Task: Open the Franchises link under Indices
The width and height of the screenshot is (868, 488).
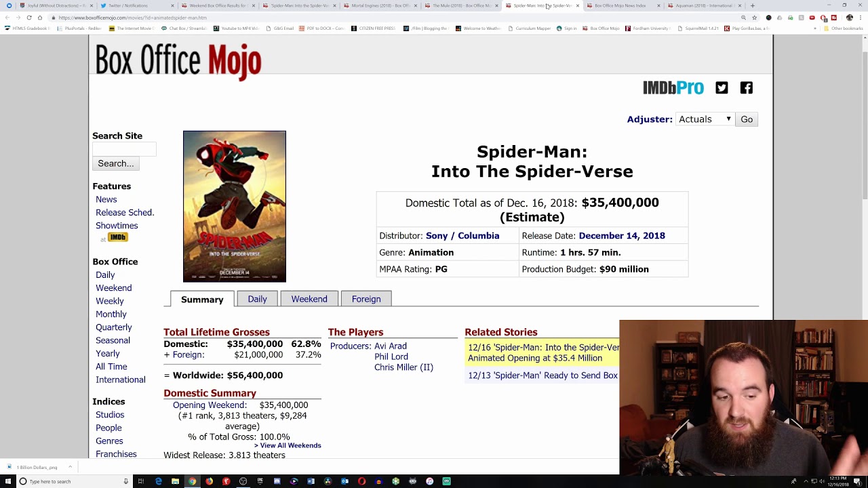Action: 116,454
